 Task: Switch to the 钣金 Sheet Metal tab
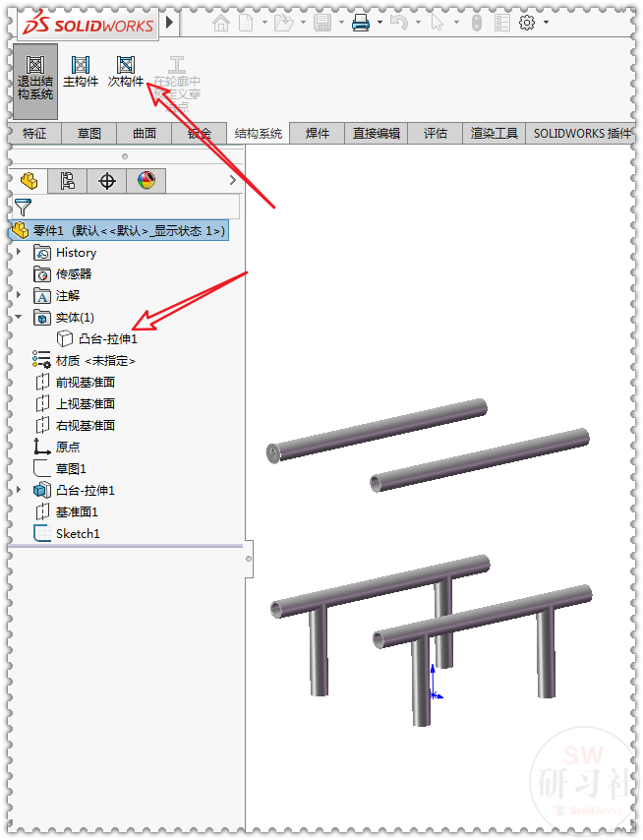coord(200,134)
